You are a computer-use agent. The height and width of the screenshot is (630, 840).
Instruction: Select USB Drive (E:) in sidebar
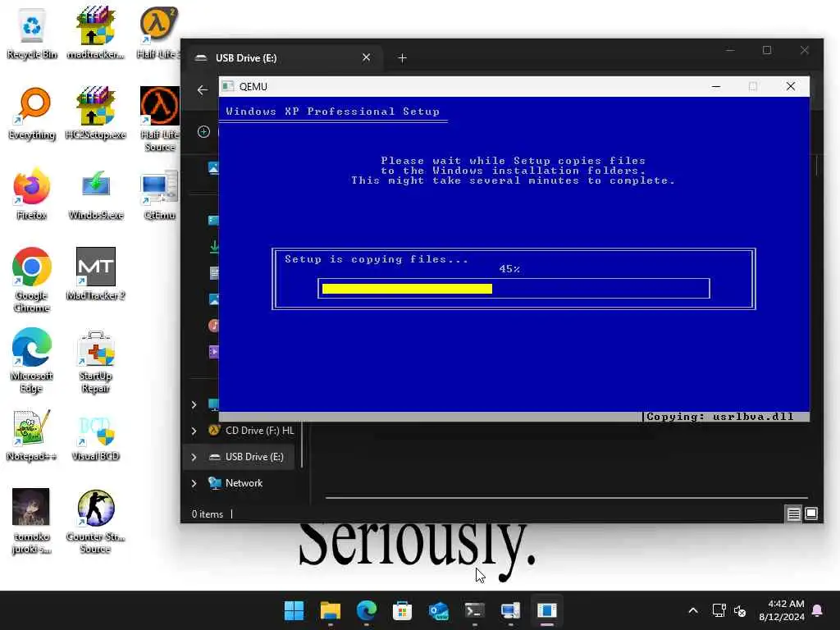[x=239, y=457]
